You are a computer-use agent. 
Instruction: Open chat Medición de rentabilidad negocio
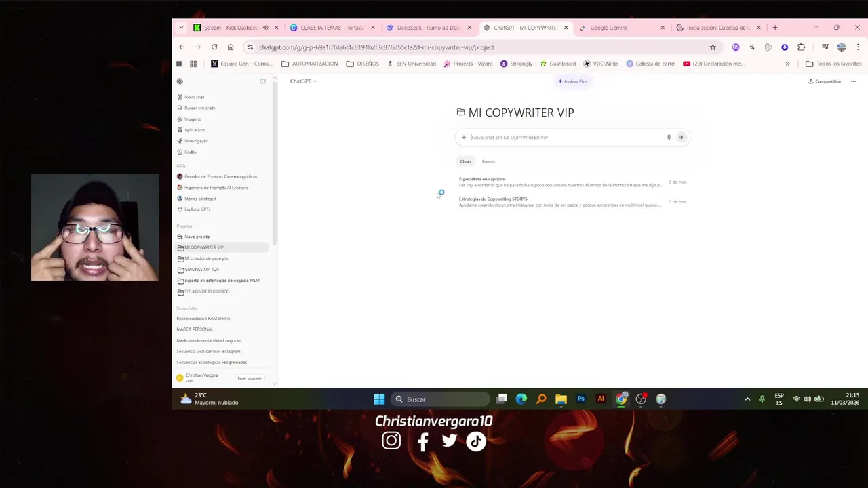click(208, 340)
